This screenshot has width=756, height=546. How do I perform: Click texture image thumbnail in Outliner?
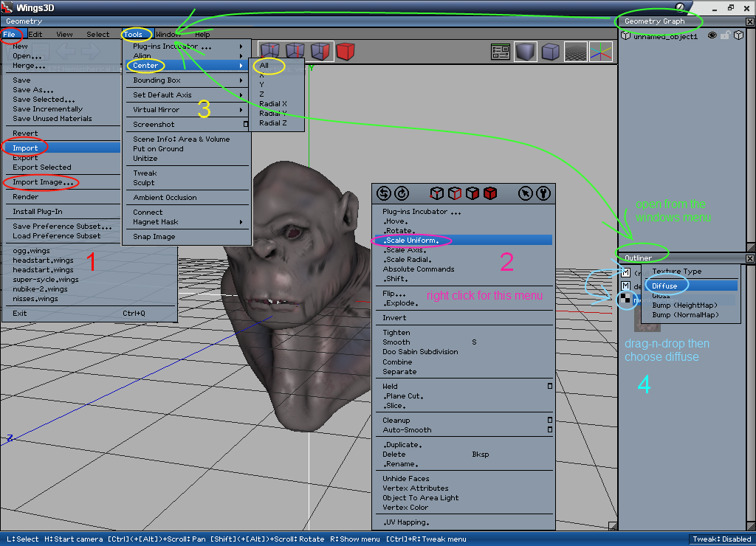[x=647, y=320]
